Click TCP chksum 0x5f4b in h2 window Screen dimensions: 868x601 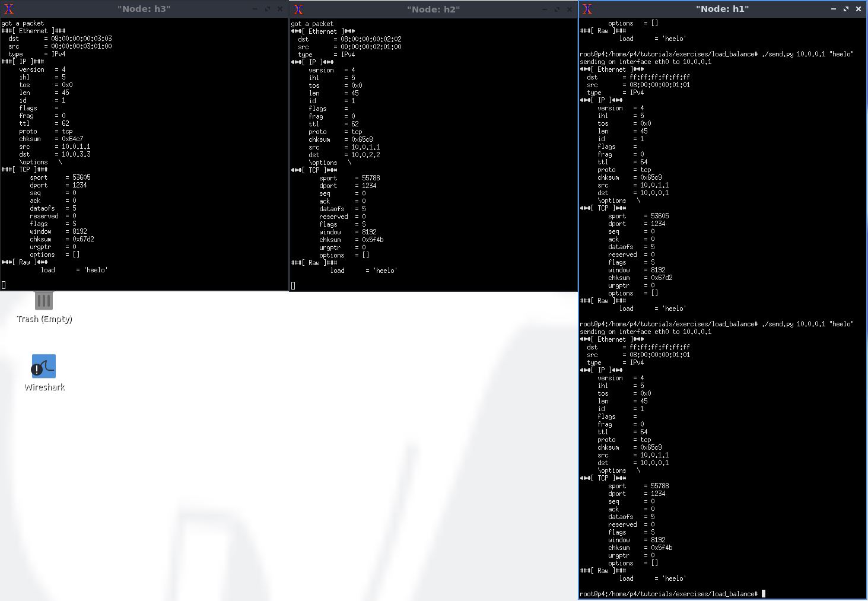pos(351,240)
